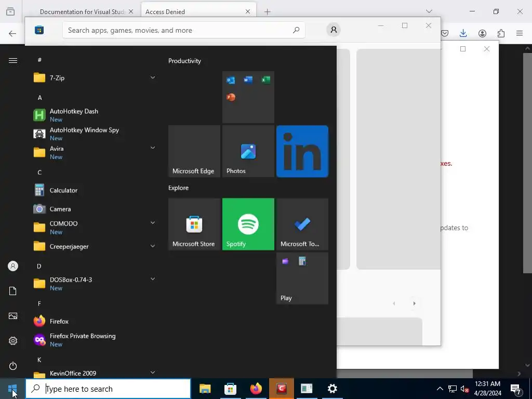The height and width of the screenshot is (399, 532).
Task: Expand the Start menu hamburger
Action: (x=13, y=60)
